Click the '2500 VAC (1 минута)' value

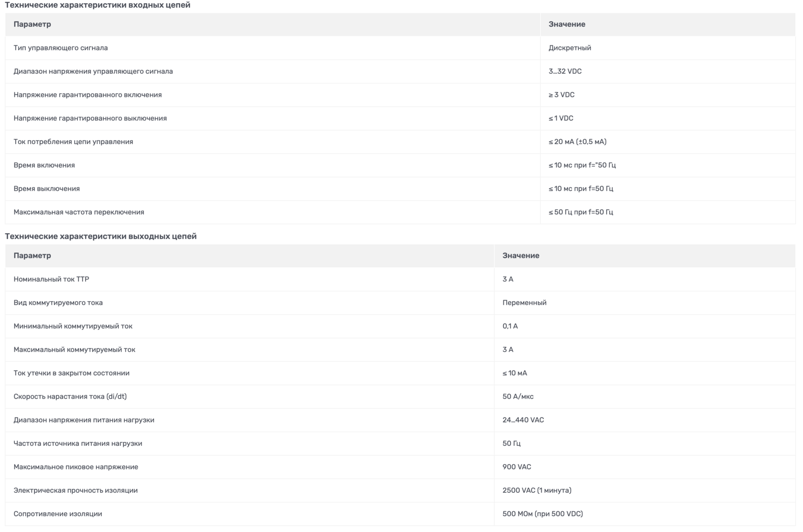point(537,490)
